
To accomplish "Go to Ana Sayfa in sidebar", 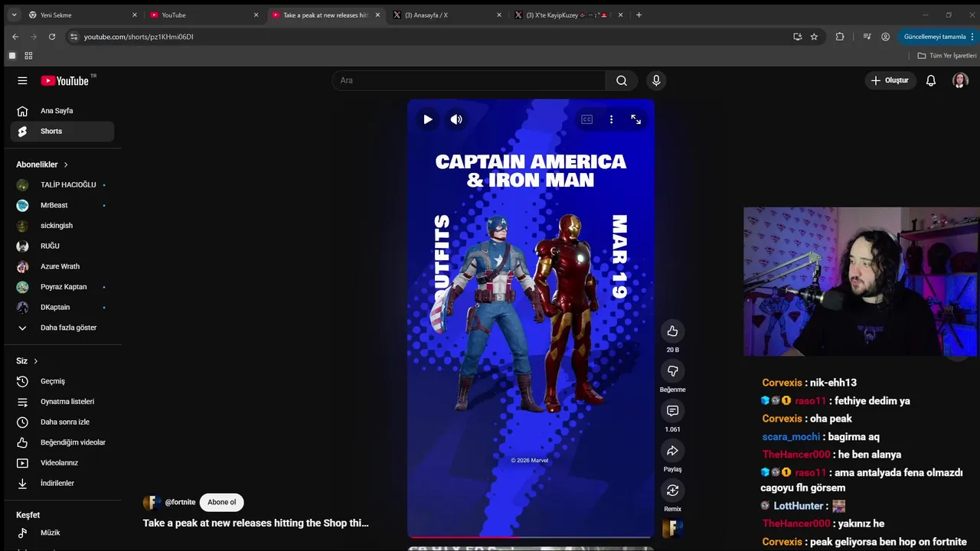I will click(63, 111).
